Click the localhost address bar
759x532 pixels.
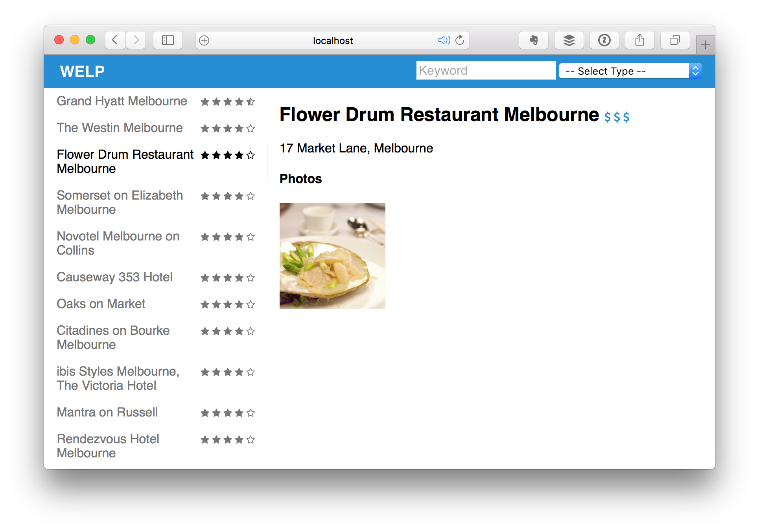point(333,40)
